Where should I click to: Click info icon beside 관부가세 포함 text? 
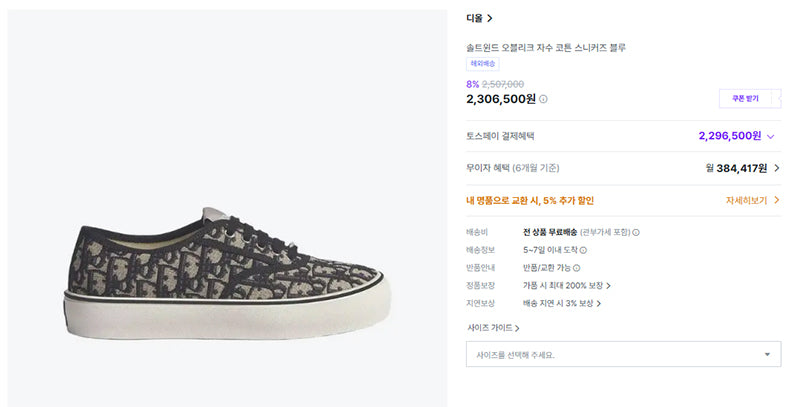coord(636,233)
